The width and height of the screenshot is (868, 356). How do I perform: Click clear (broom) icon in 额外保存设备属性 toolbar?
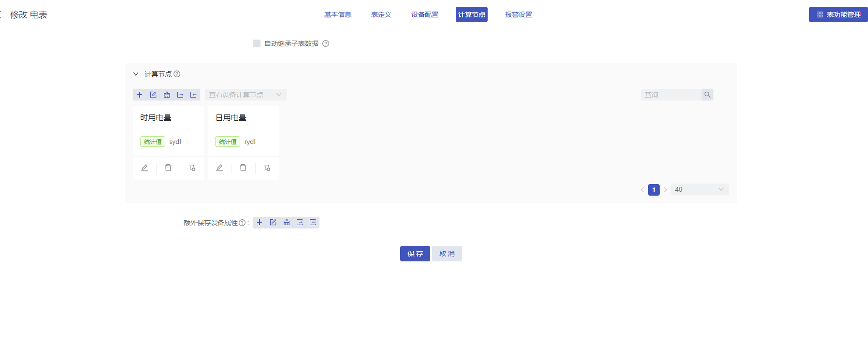(287, 222)
